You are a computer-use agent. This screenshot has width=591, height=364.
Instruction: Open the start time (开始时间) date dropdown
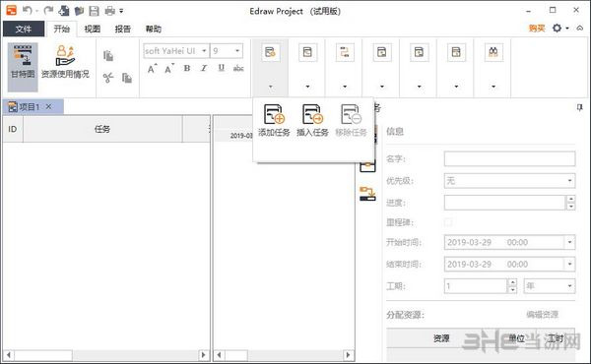(x=569, y=242)
